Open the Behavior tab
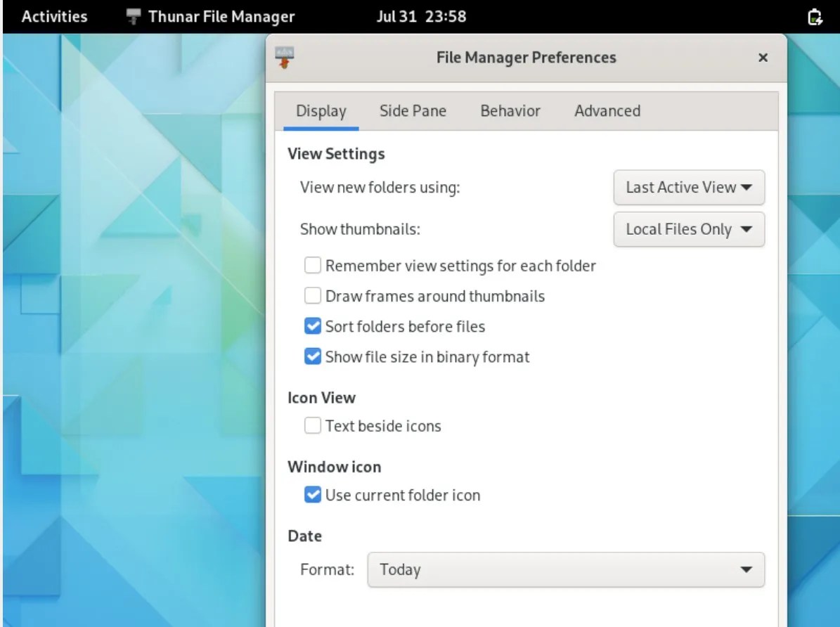The width and height of the screenshot is (840, 627). [510, 111]
